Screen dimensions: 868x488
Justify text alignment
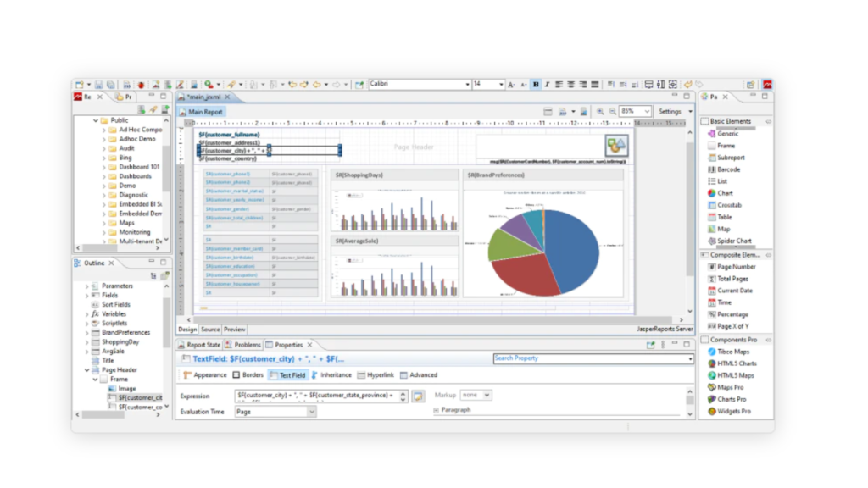click(594, 85)
